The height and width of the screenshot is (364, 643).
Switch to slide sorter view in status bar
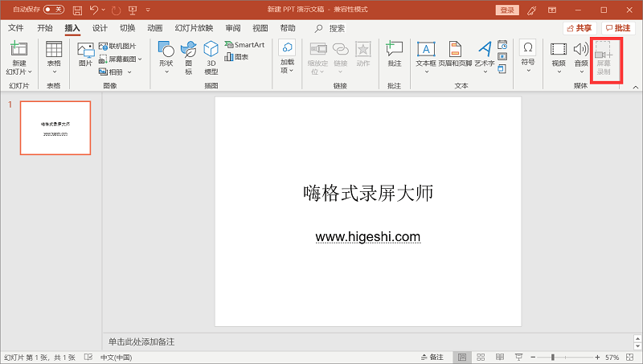pyautogui.click(x=481, y=357)
